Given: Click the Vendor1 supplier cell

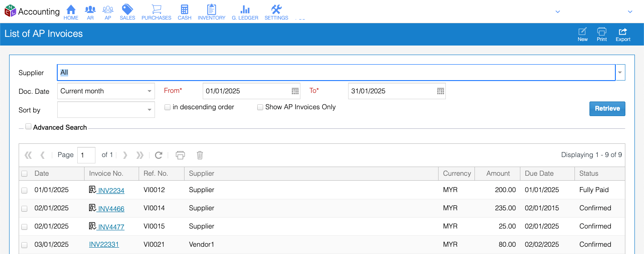Looking at the screenshot, I should [x=201, y=244].
